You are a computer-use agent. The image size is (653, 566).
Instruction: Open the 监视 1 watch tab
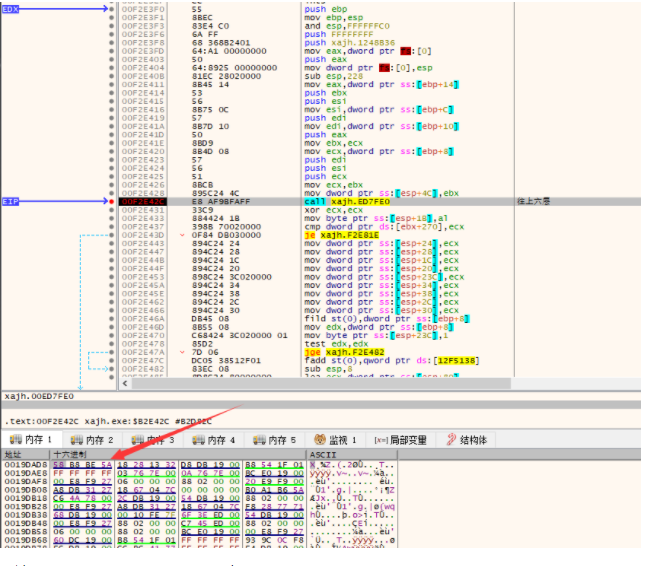(x=336, y=440)
